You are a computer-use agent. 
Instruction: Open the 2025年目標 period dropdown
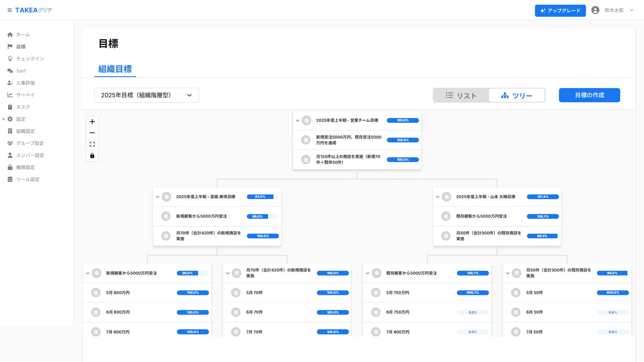pos(146,95)
